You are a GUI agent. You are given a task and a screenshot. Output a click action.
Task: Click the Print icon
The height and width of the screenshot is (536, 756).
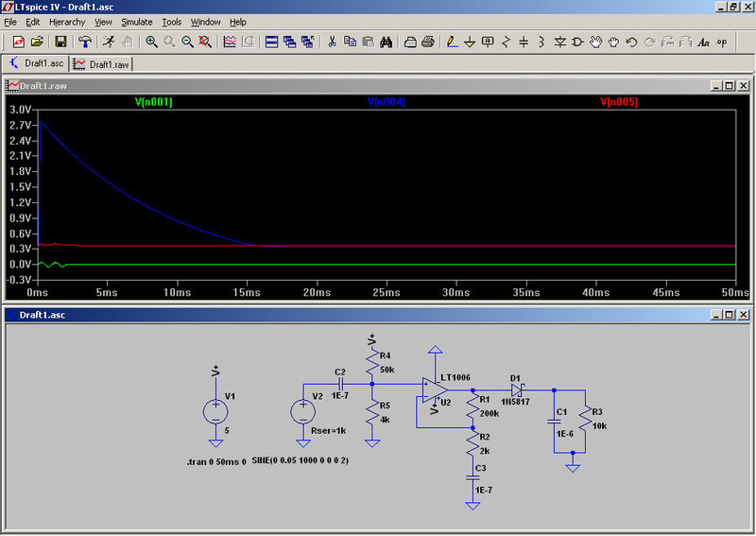click(428, 42)
